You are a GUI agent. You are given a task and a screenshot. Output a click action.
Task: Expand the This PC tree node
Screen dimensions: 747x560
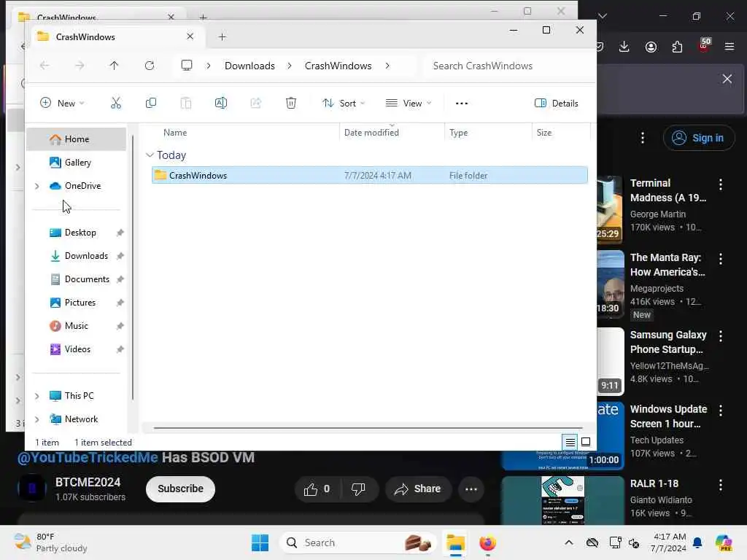(x=36, y=396)
